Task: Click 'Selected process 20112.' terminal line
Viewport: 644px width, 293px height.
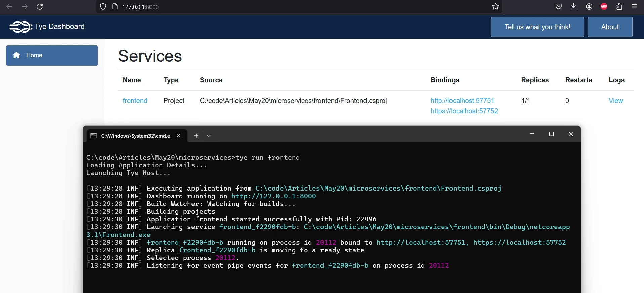Action: (193, 258)
